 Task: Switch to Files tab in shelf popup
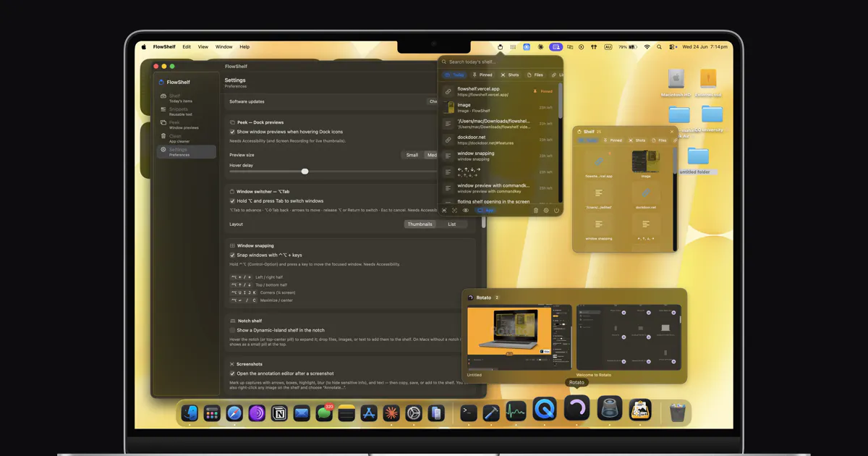[x=535, y=75]
